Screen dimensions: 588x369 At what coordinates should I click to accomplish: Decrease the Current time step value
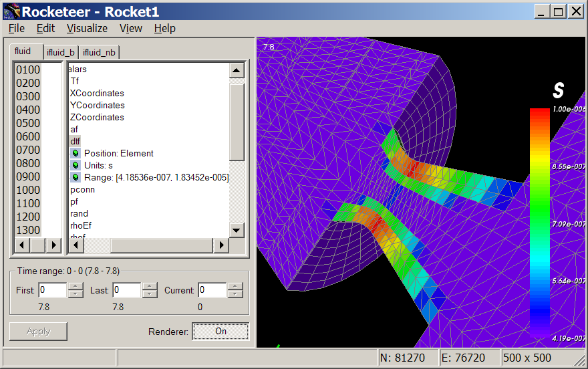[235, 294]
